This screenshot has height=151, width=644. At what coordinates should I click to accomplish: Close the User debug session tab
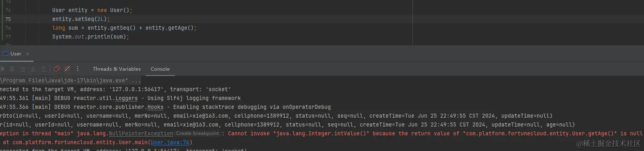(x=28, y=54)
